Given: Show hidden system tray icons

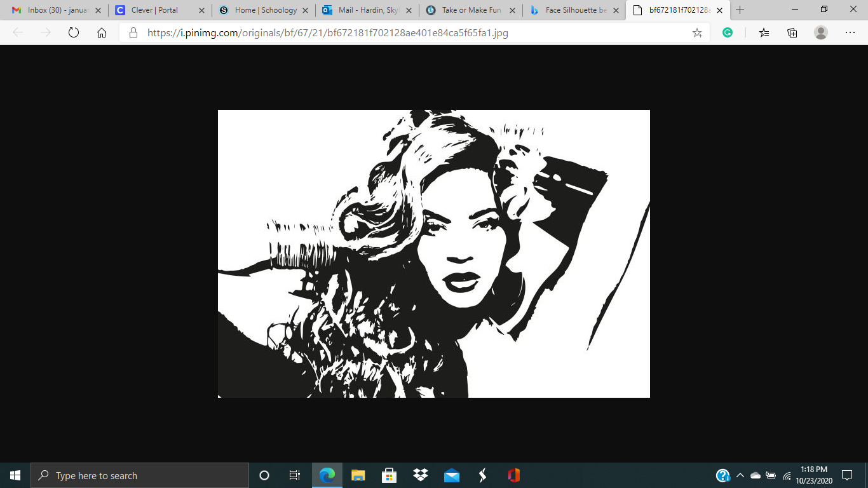Looking at the screenshot, I should (740, 475).
